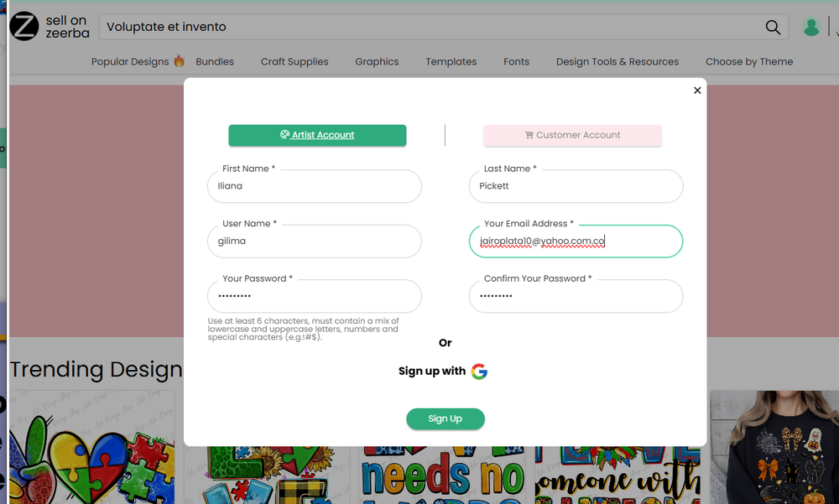Click the Zeerba Z logo
The width and height of the screenshot is (839, 504).
point(24,26)
